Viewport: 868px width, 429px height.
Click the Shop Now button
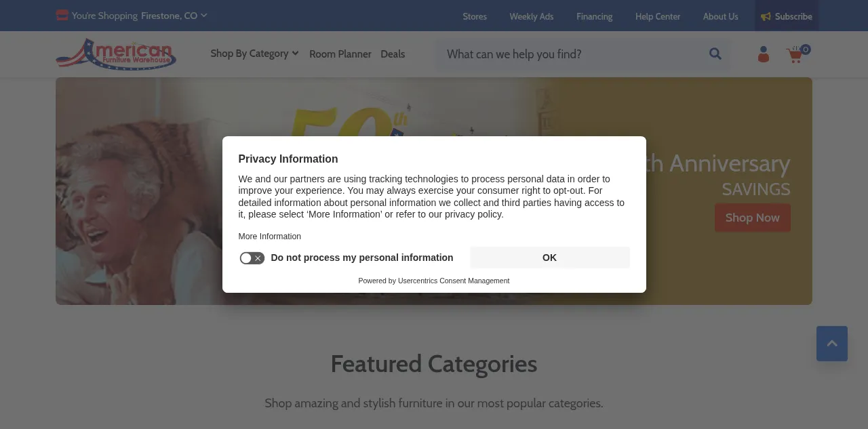pos(752,218)
